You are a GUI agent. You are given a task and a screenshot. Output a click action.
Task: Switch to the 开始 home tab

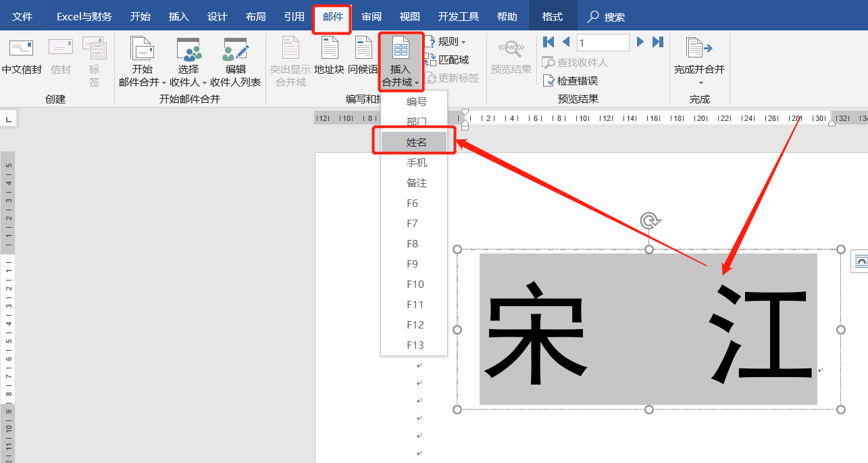click(141, 17)
